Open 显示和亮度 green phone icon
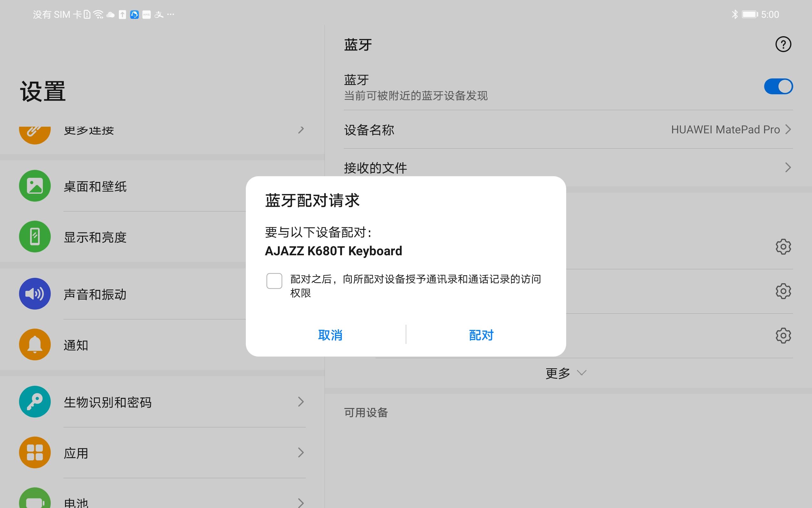The width and height of the screenshot is (812, 508). point(35,237)
